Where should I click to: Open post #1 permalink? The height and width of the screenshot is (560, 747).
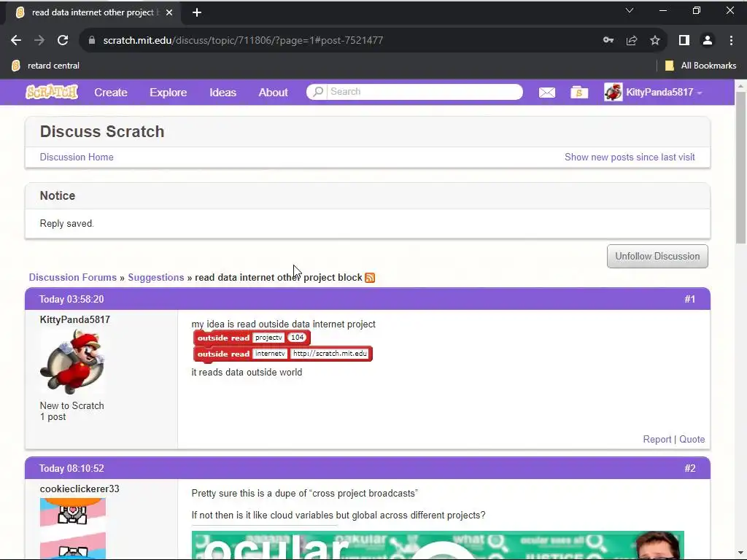coord(690,299)
